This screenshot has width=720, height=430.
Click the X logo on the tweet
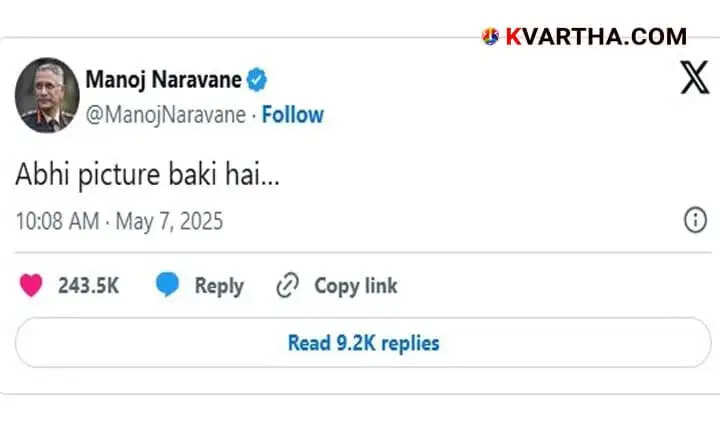(694, 78)
